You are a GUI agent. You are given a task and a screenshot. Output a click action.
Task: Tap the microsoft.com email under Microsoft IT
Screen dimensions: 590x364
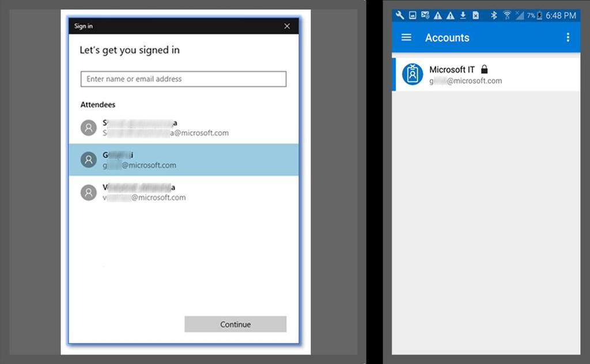pos(466,81)
